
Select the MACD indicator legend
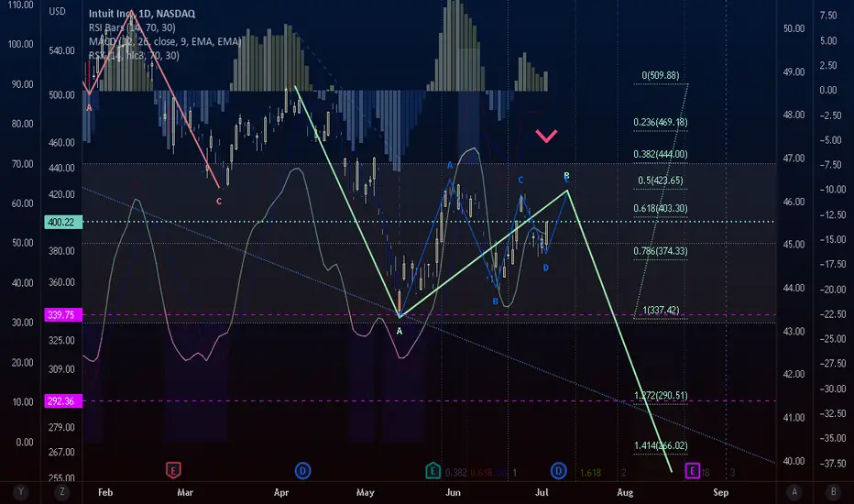[165, 41]
